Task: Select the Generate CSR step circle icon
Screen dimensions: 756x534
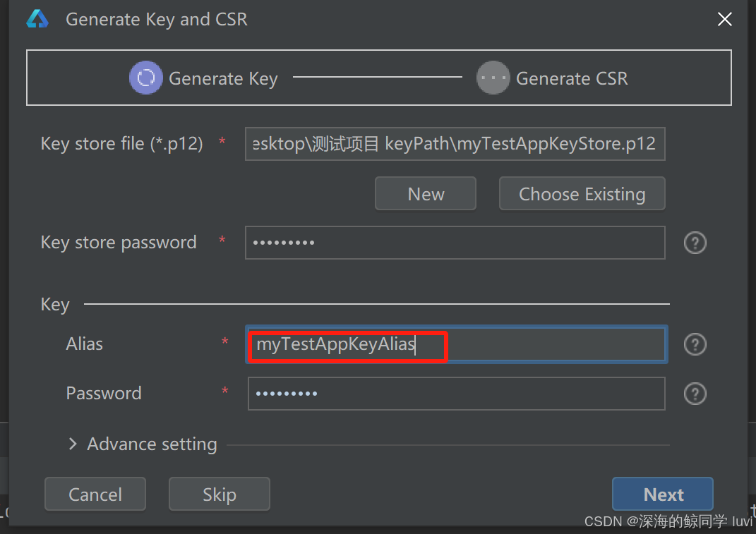Action: click(493, 78)
